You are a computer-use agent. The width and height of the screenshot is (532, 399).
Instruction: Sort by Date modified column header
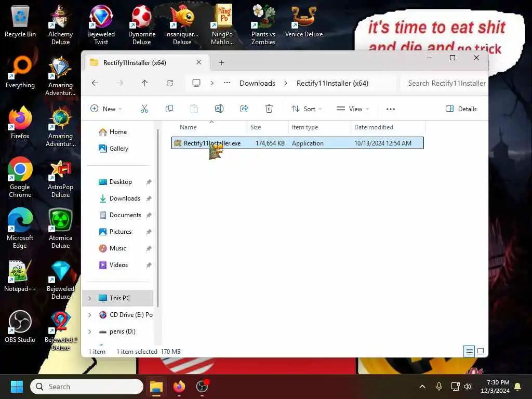tap(388, 127)
